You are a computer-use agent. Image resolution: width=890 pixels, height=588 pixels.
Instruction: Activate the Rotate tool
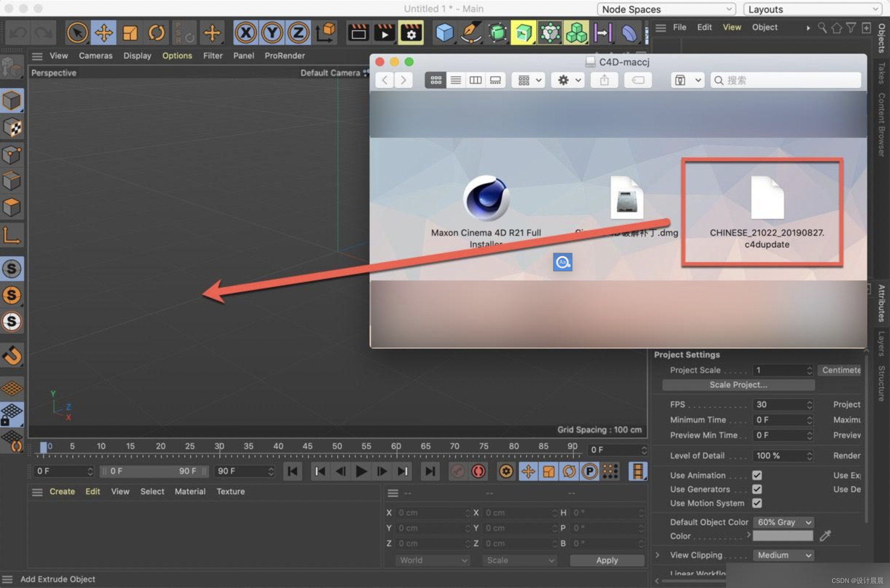click(x=156, y=33)
